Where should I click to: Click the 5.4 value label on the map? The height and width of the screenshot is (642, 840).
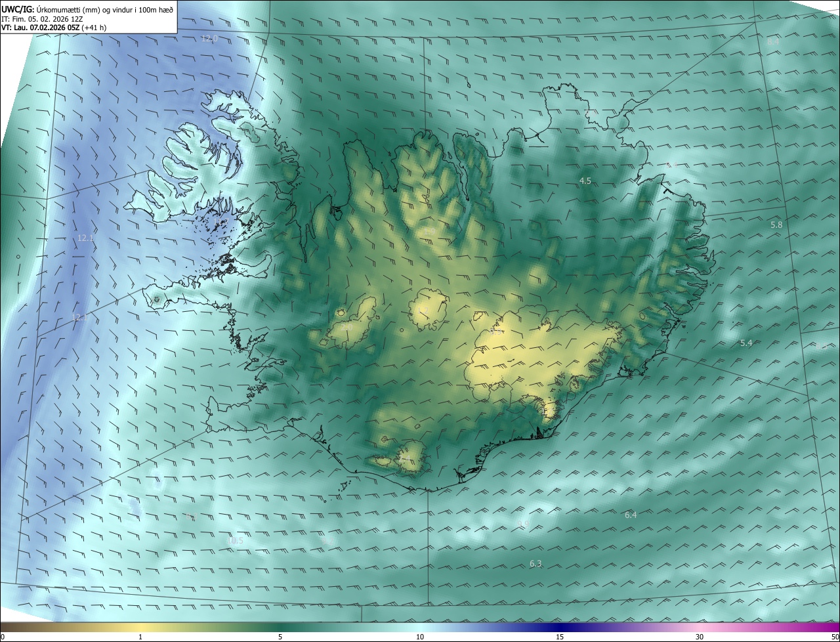pyautogui.click(x=746, y=343)
